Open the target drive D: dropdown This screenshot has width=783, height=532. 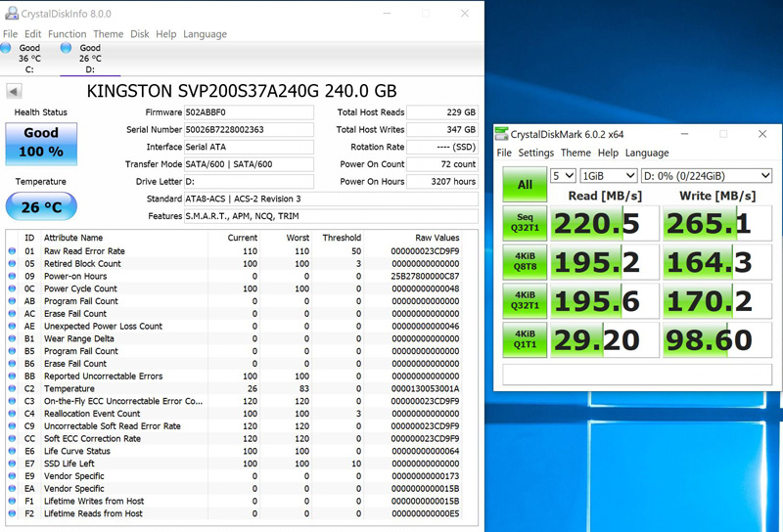tap(706, 176)
